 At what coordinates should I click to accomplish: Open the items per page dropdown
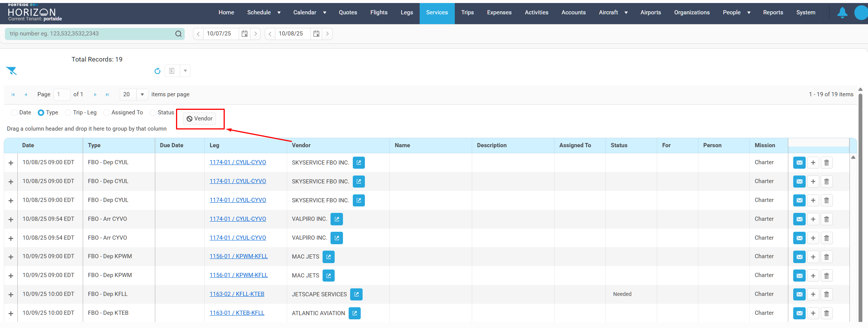142,94
